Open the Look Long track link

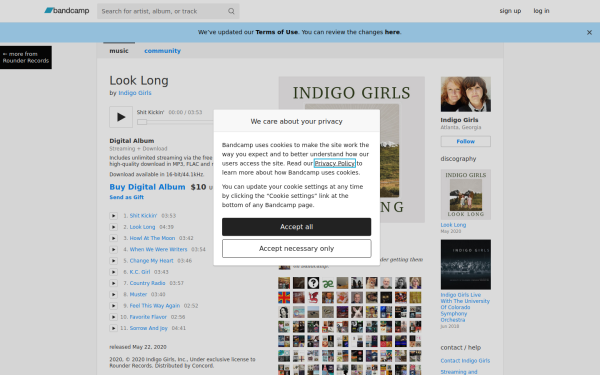click(142, 227)
